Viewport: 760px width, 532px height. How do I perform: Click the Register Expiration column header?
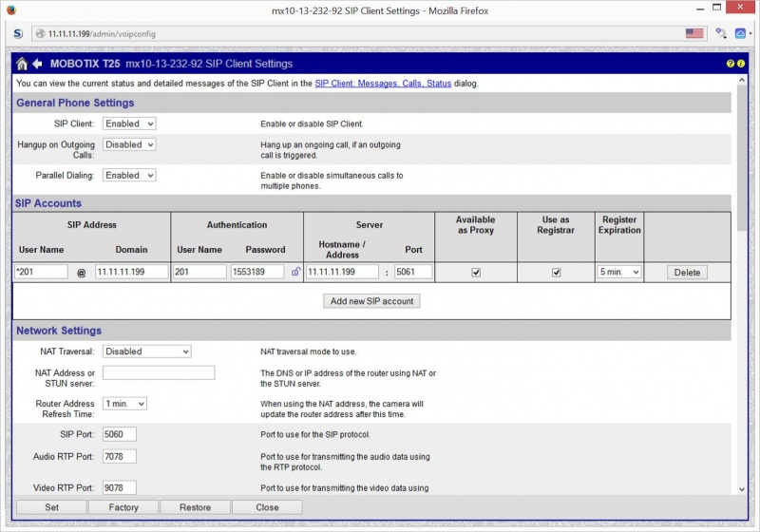click(619, 225)
